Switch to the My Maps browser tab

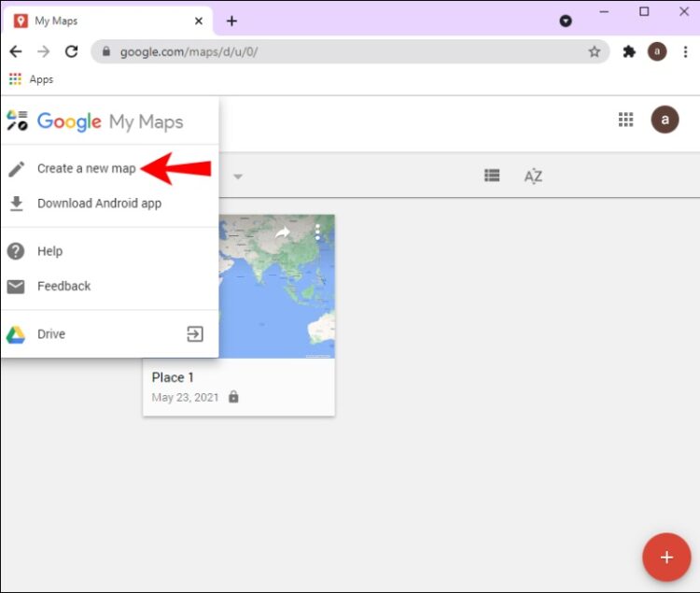pos(107,21)
